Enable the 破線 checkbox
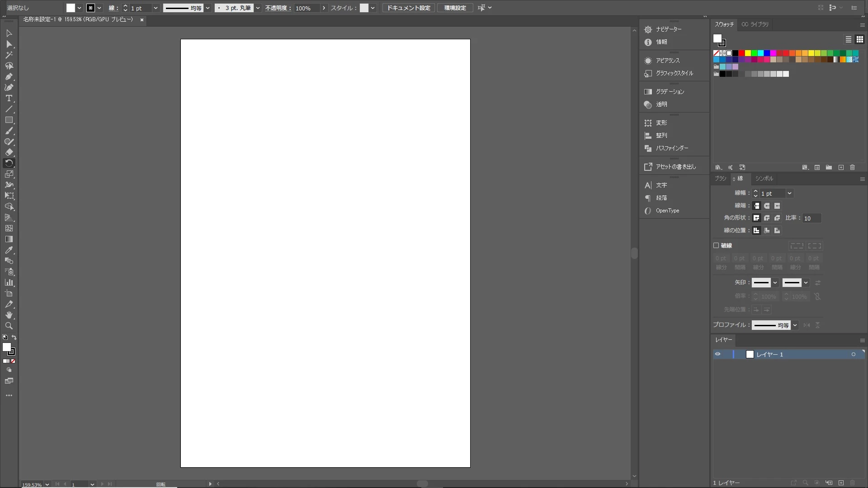The height and width of the screenshot is (488, 868). click(x=716, y=246)
